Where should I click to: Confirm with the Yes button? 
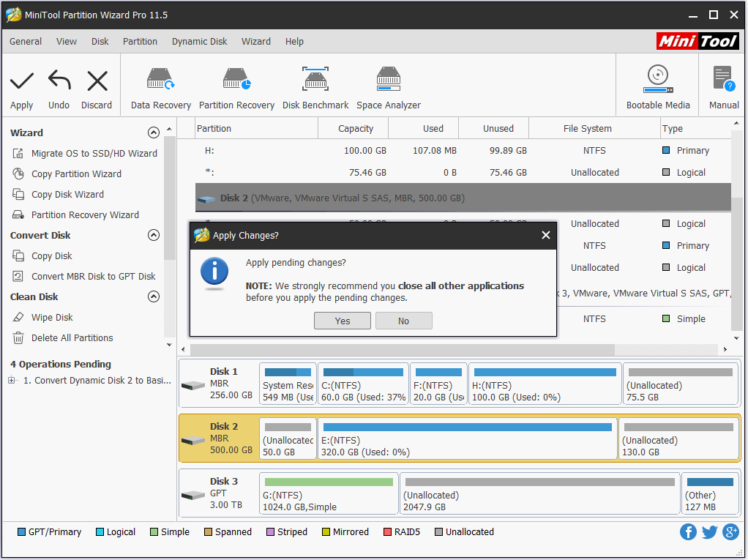(x=343, y=321)
